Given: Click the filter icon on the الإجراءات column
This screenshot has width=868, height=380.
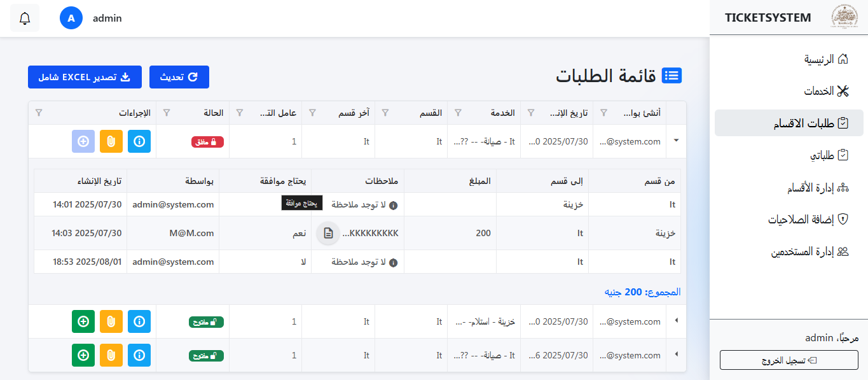Looking at the screenshot, I should tap(39, 113).
